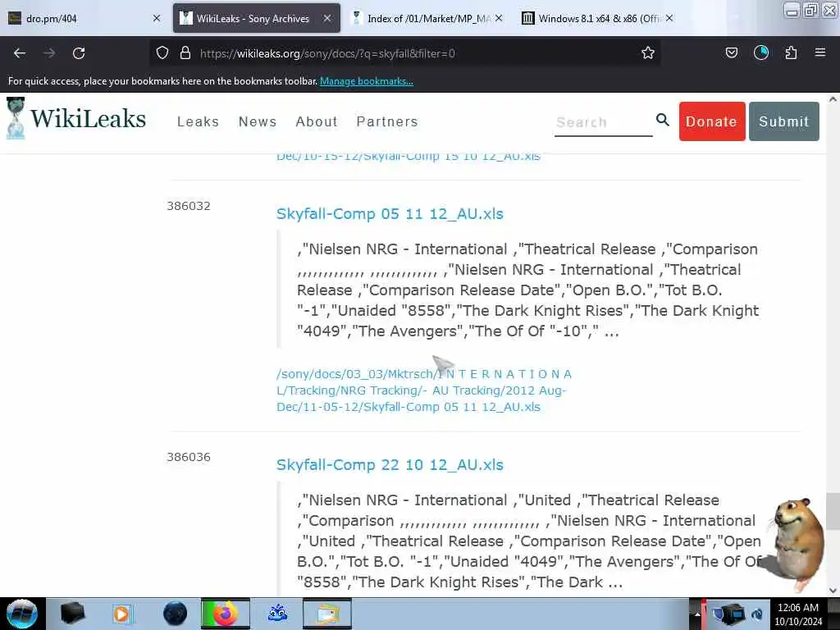Viewport: 840px width, 630px height.
Task: Switch to Windows 8.1 x64 & x86 tab
Action: (597, 18)
